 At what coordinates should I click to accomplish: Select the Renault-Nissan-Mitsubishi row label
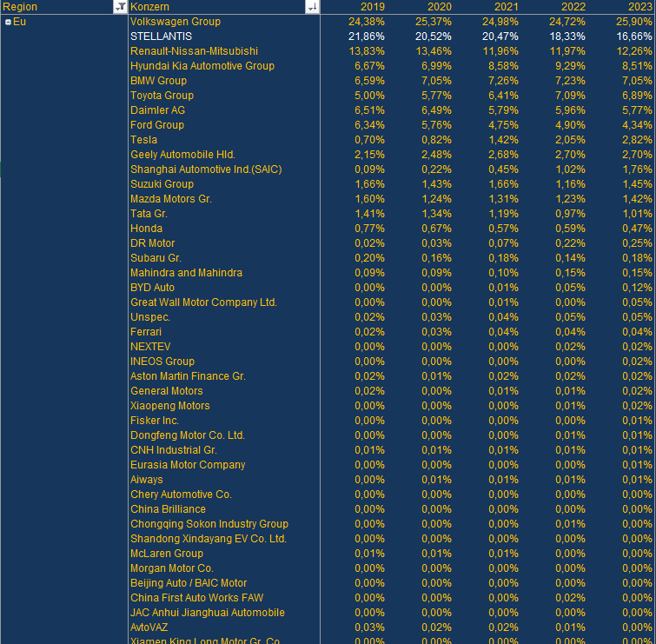[x=194, y=51]
